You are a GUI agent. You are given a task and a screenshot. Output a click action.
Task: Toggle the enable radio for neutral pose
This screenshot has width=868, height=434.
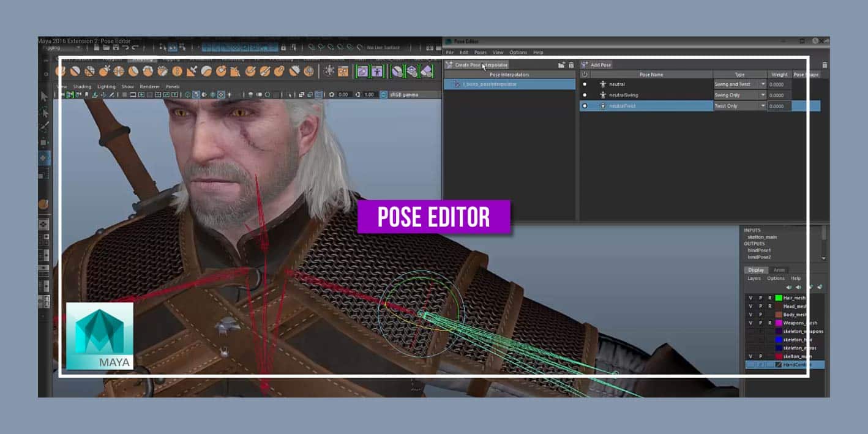click(x=585, y=84)
